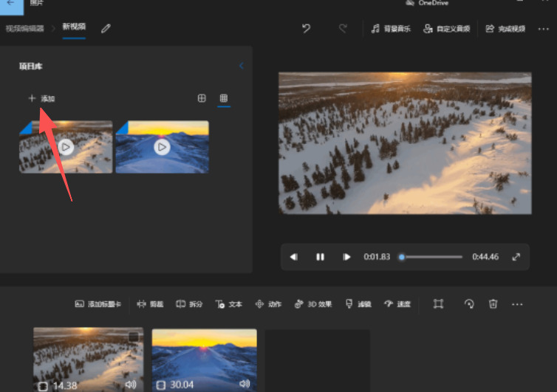
Task: Open the Video Editor breadcrumb link
Action: (25, 28)
